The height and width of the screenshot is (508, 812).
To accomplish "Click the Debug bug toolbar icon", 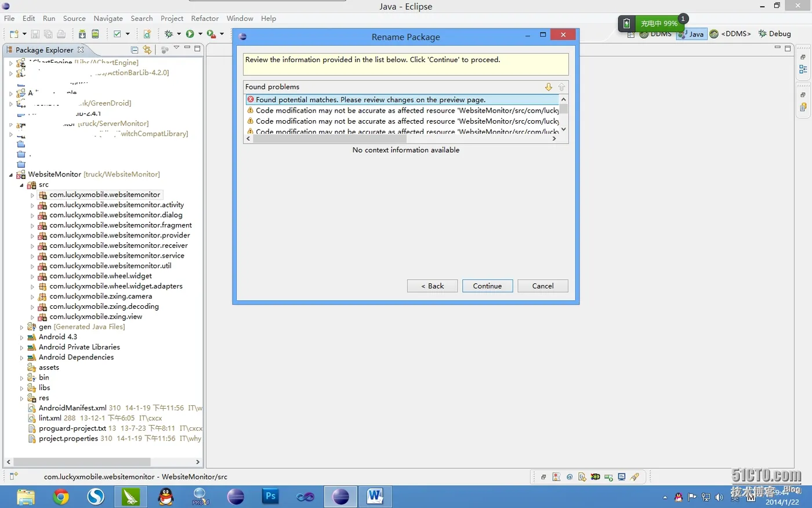I will (x=169, y=34).
